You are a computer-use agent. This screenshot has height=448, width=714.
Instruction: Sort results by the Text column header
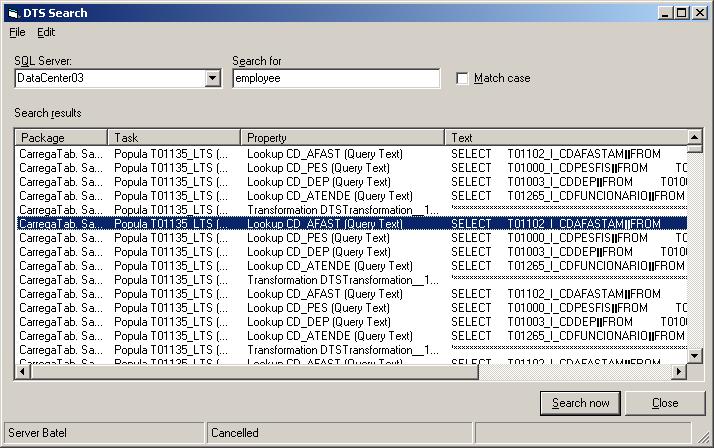(566, 137)
